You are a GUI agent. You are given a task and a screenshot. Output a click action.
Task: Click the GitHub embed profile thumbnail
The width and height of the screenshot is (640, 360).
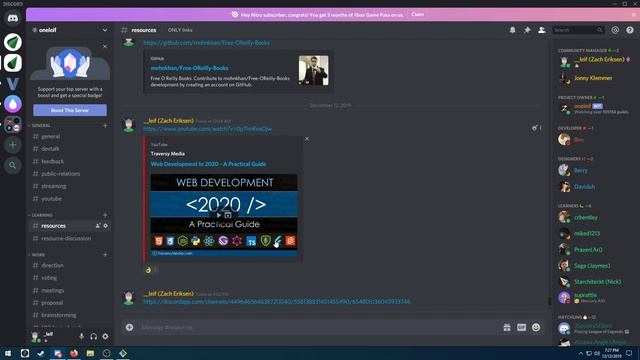point(313,70)
